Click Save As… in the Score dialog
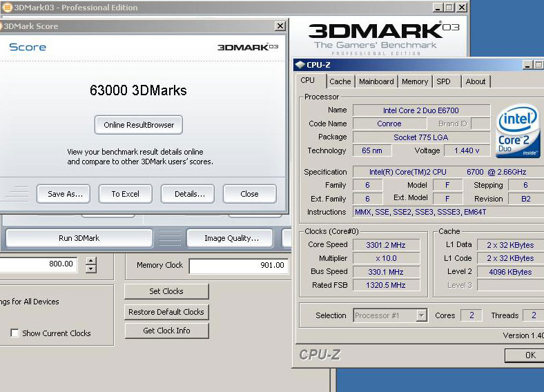Image resolution: width=544 pixels, height=392 pixels. click(64, 194)
